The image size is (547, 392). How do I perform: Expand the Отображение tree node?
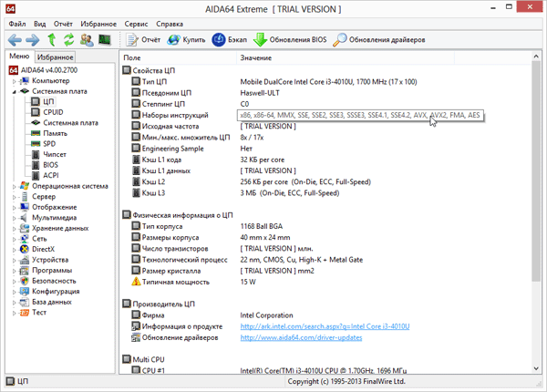coord(15,208)
